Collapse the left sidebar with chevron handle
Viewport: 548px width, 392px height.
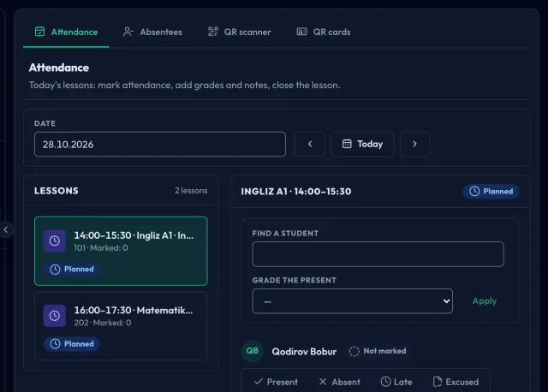click(x=6, y=229)
